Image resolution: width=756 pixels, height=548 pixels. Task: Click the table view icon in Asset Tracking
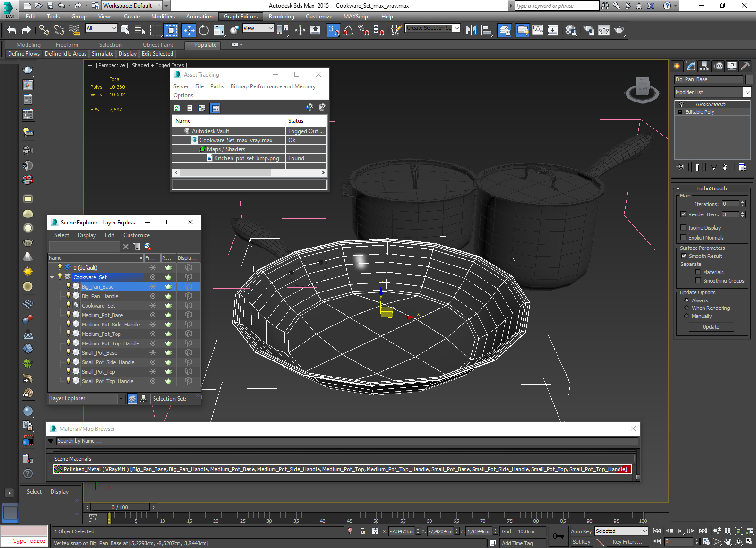click(x=215, y=108)
